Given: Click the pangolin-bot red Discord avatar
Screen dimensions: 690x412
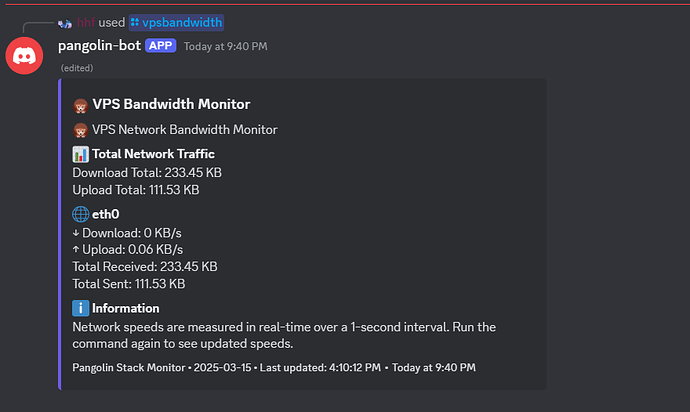Looking at the screenshot, I should click(x=24, y=55).
